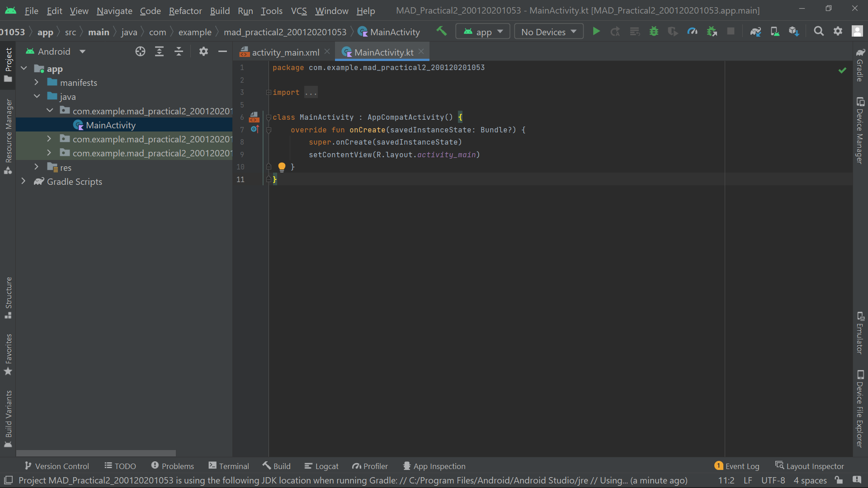Select scratch file location using the target icon
868x488 pixels.
pyautogui.click(x=140, y=51)
